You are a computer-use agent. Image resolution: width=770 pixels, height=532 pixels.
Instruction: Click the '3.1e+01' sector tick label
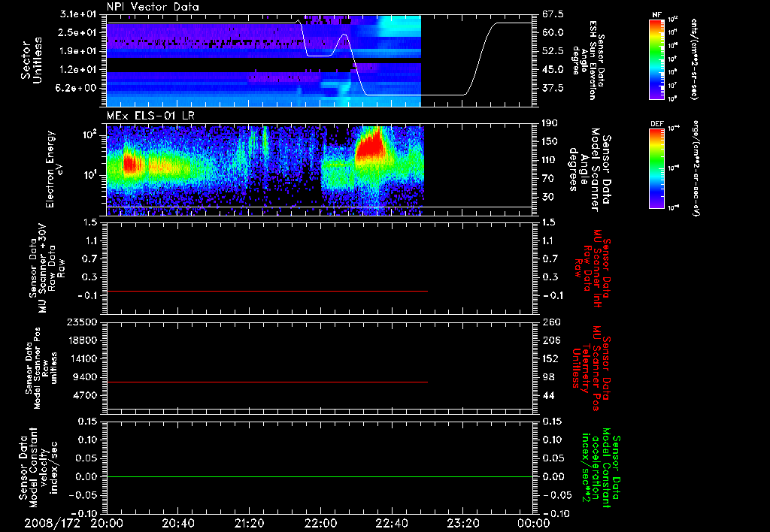click(x=78, y=14)
